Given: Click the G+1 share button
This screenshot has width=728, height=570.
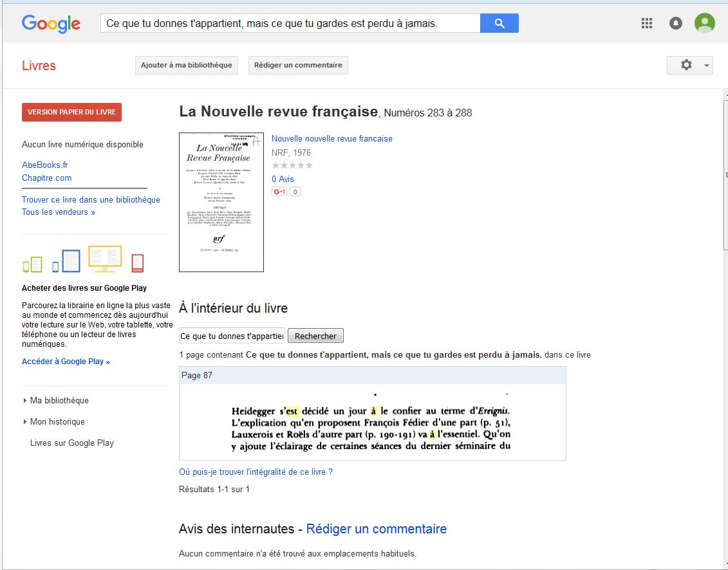Looking at the screenshot, I should 279,192.
